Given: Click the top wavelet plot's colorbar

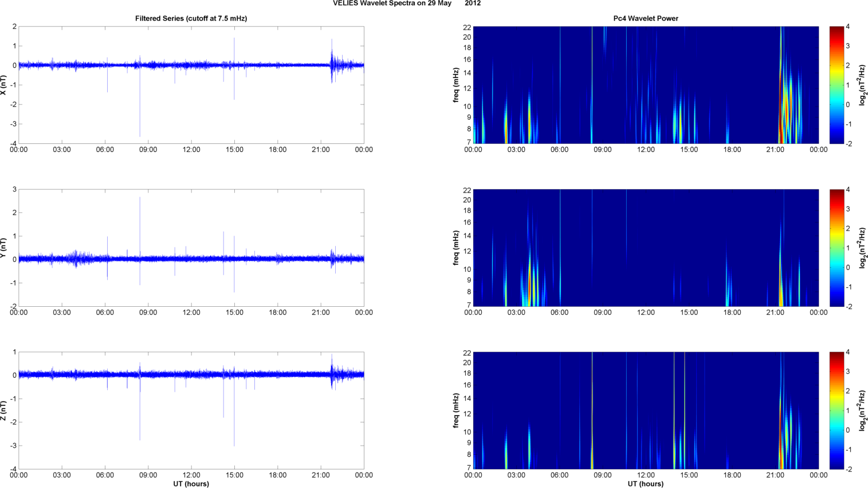Looking at the screenshot, I should [836, 85].
